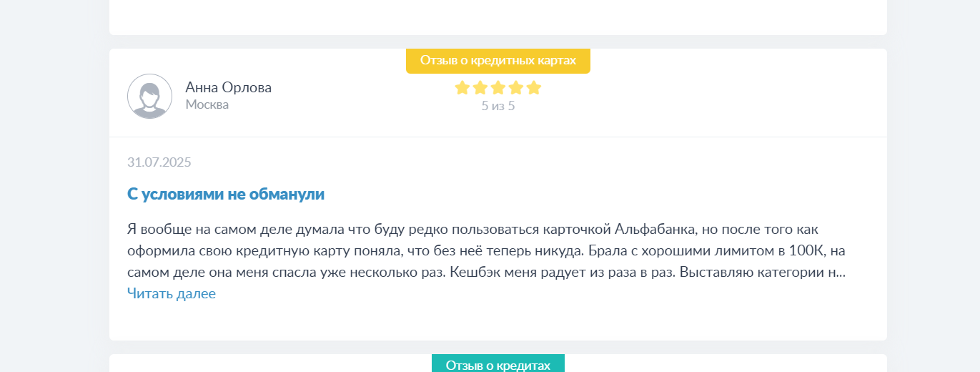Click the review line mentioning 'Кешбэк меня радует'
The width and height of the screenshot is (980, 372).
click(x=486, y=273)
